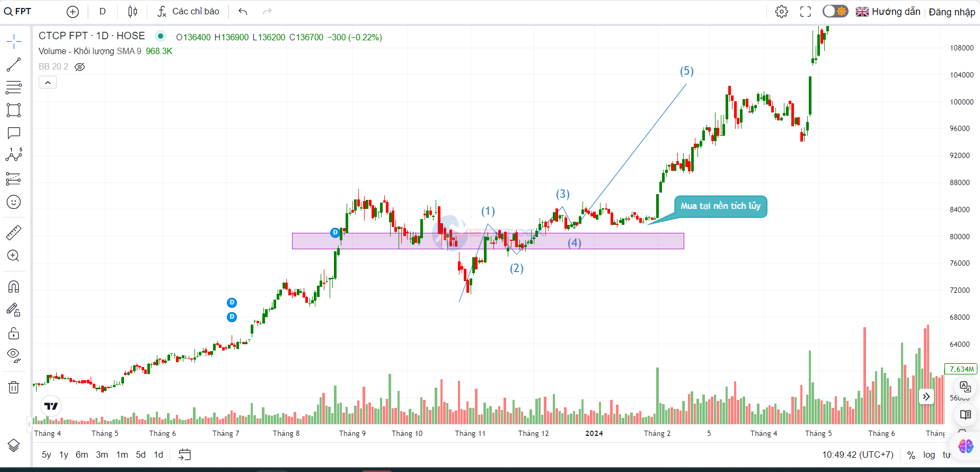The height and width of the screenshot is (472, 980).
Task: Select the forecast and measurement tool
Action: click(x=14, y=179)
